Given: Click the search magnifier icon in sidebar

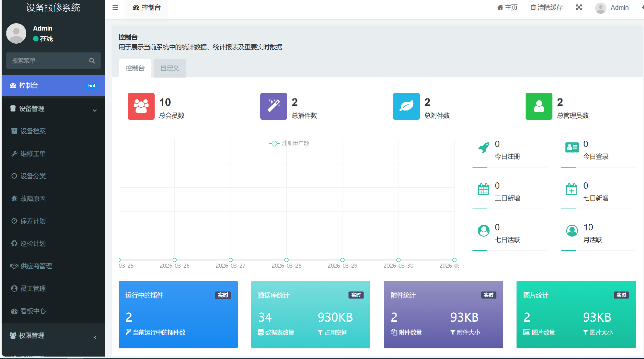Looking at the screenshot, I should (92, 61).
